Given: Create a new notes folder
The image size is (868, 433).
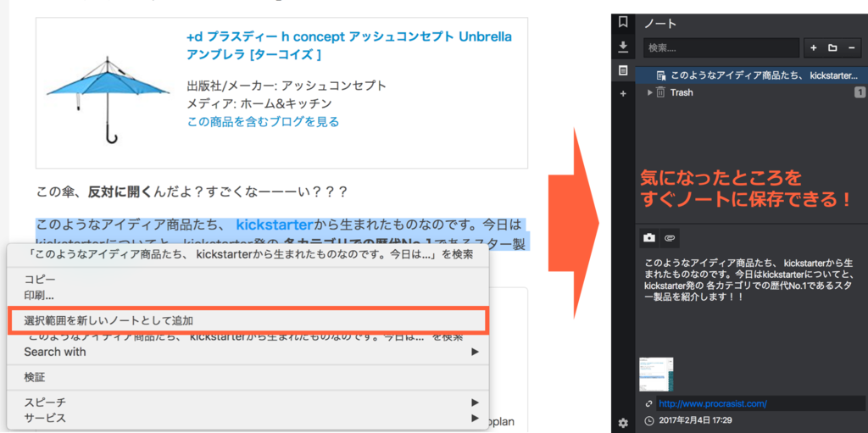Looking at the screenshot, I should (832, 48).
